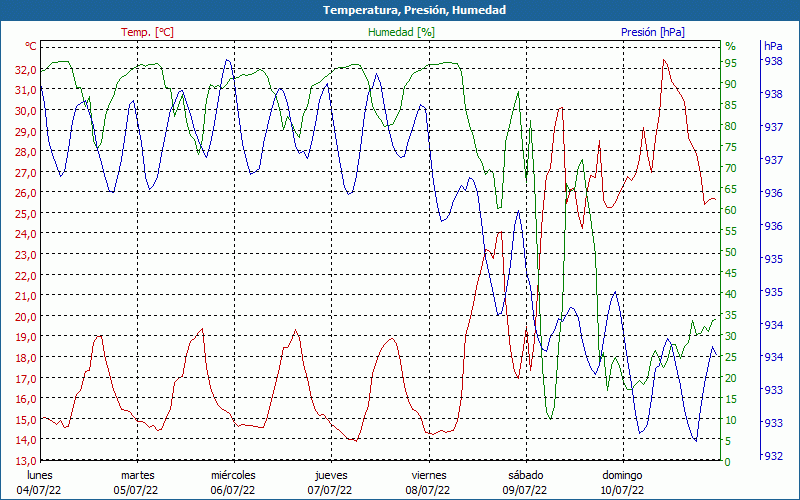Select the date '04/07/22'

39,490
